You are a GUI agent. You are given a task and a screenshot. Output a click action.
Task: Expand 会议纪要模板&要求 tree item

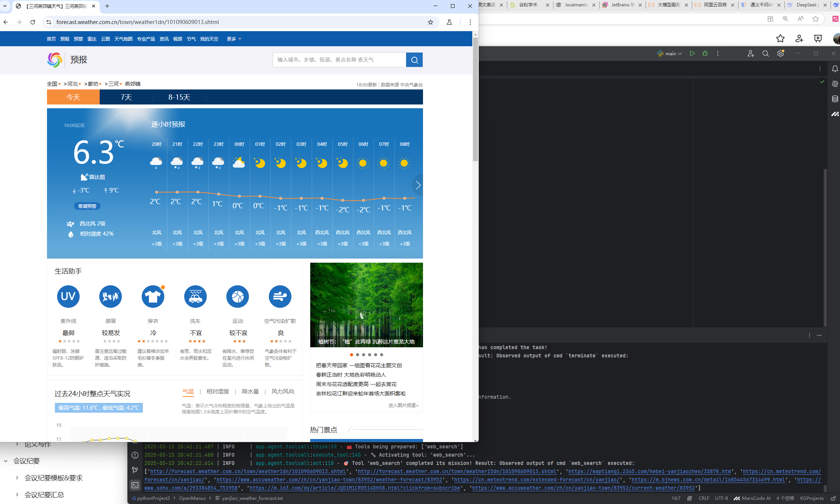pyautogui.click(x=17, y=478)
